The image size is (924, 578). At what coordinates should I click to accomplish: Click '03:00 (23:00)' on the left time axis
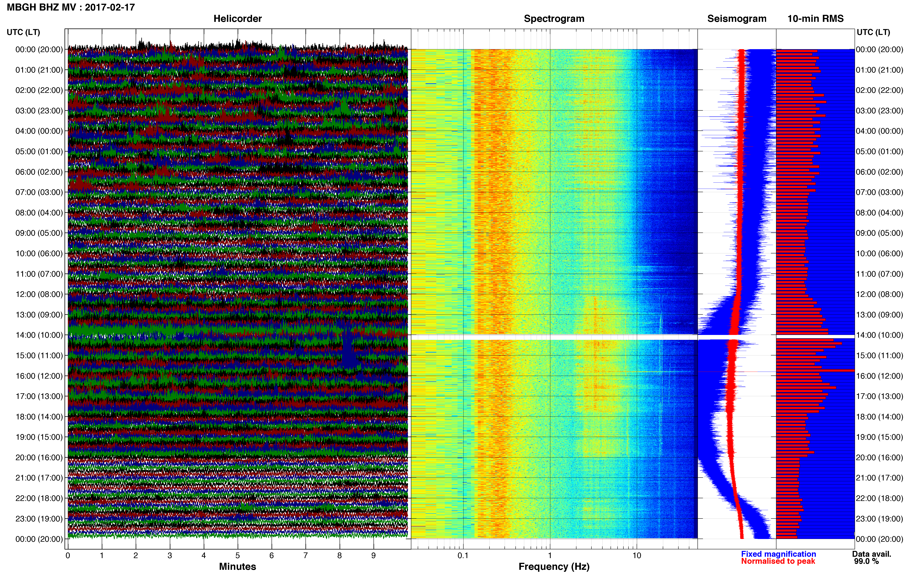click(39, 111)
